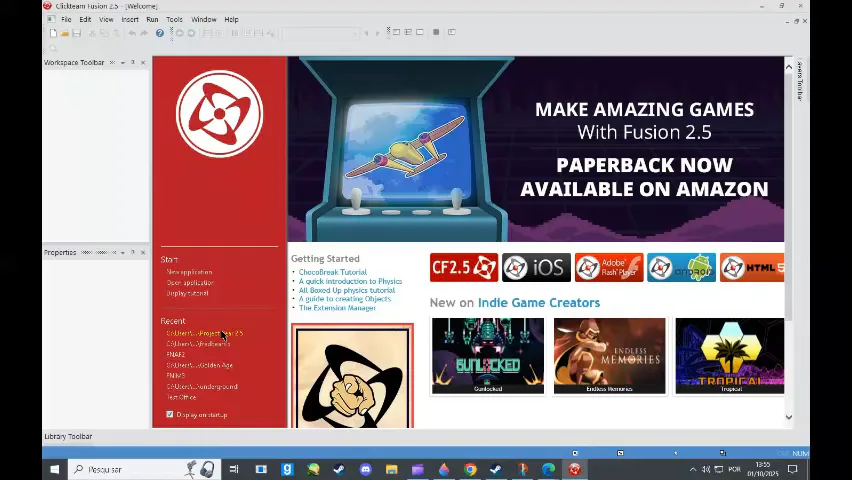This screenshot has height=480, width=852.
Task: Click the HTML5 exporter badge
Action: pyautogui.click(x=752, y=267)
